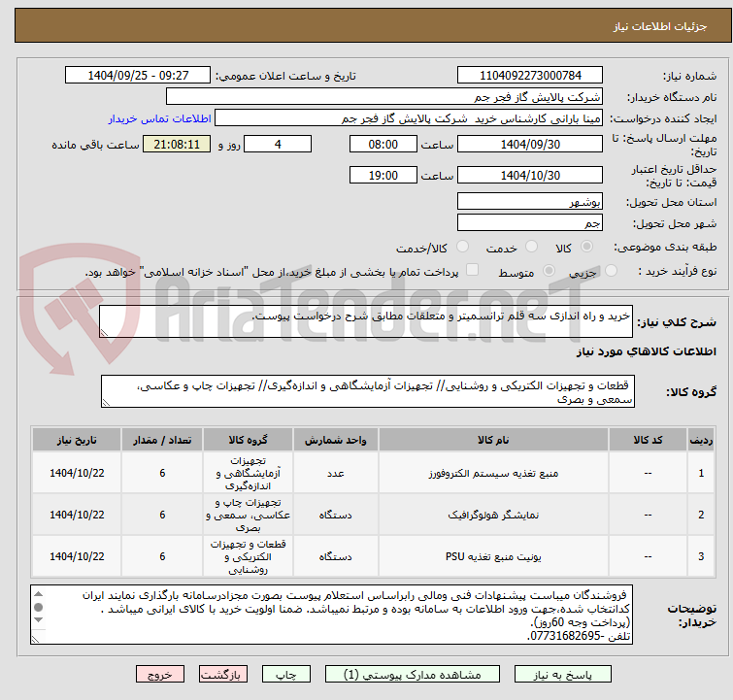The width and height of the screenshot is (733, 700).
Task: Click item 'نمایشگر هولوگرافیک'
Action: pos(493,515)
